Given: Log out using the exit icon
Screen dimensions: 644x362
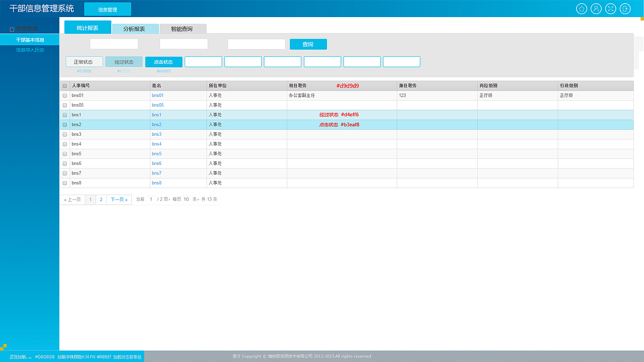Looking at the screenshot, I should pyautogui.click(x=625, y=9).
